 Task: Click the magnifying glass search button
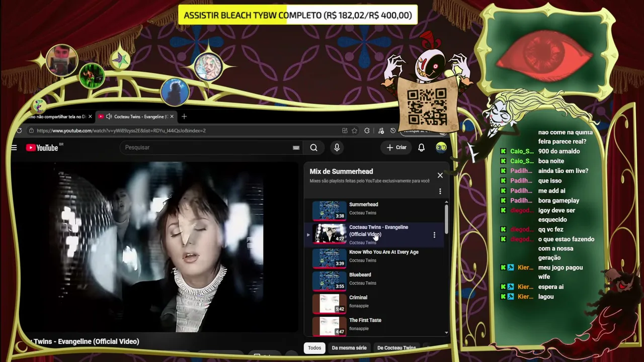[313, 147]
